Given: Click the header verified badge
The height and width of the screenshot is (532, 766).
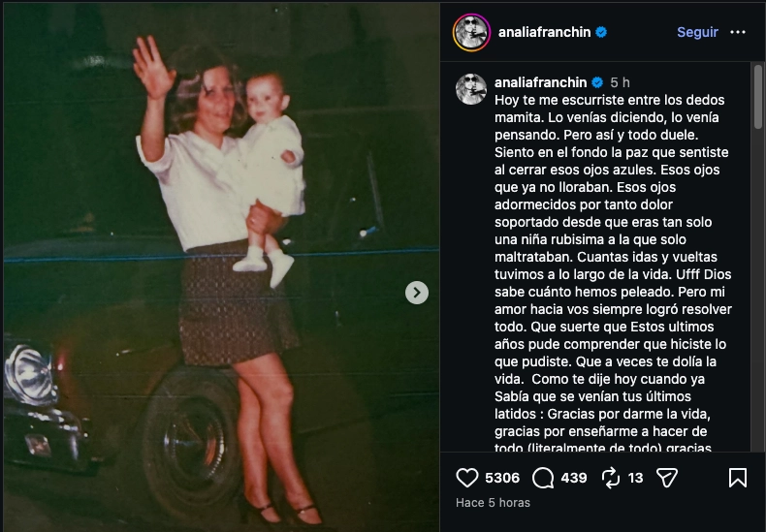Looking at the screenshot, I should 601,32.
